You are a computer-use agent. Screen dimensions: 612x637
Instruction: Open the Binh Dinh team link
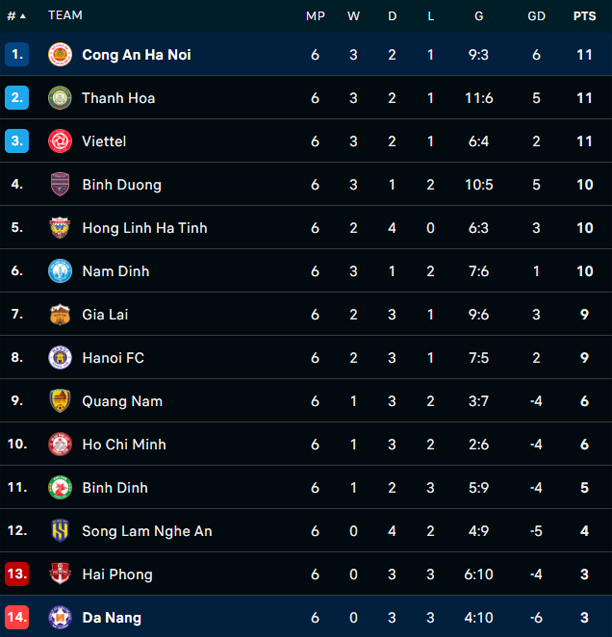(114, 488)
